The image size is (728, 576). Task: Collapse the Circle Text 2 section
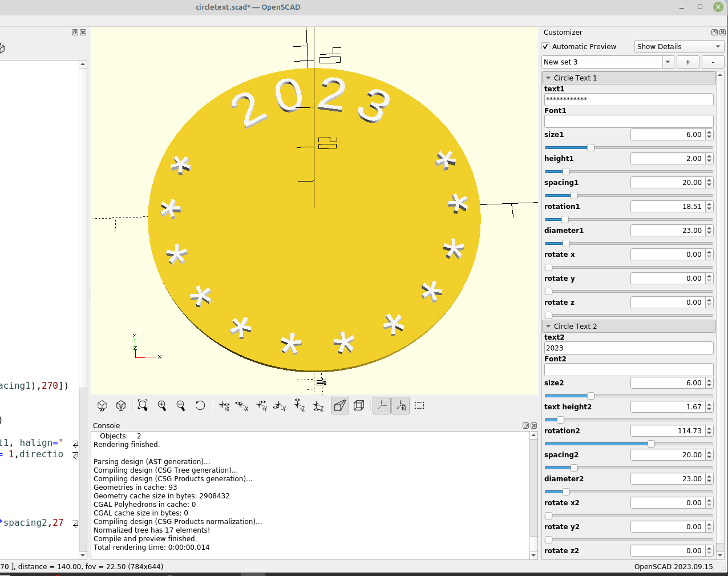549,326
